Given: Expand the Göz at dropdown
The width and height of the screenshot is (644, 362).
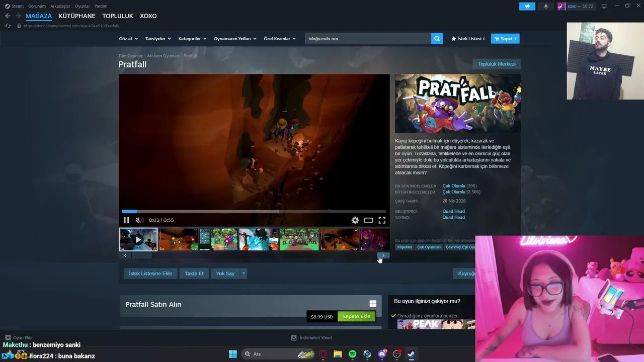Looking at the screenshot, I should tap(128, 39).
